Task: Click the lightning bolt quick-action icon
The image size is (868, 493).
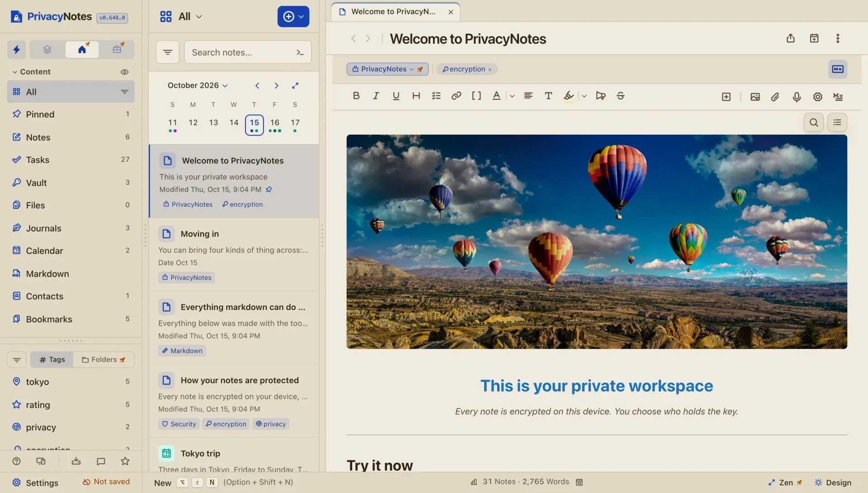Action: [17, 49]
